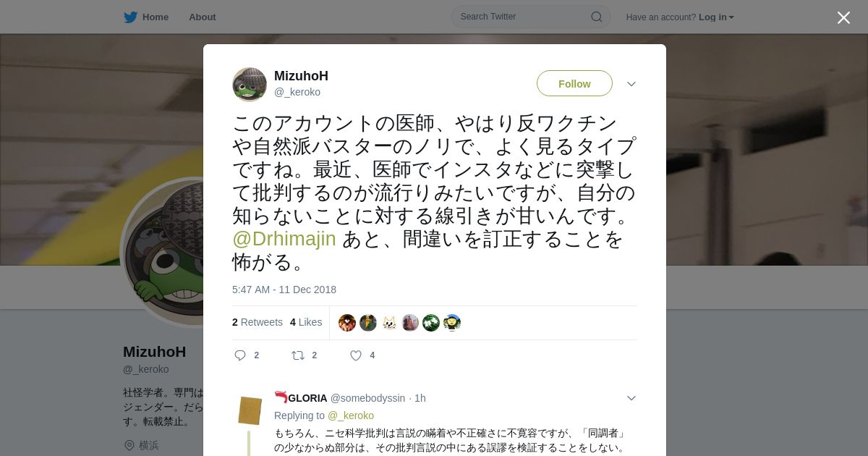Click the Search Twitter input field
The width and height of the screenshot is (868, 456).
[x=531, y=17]
